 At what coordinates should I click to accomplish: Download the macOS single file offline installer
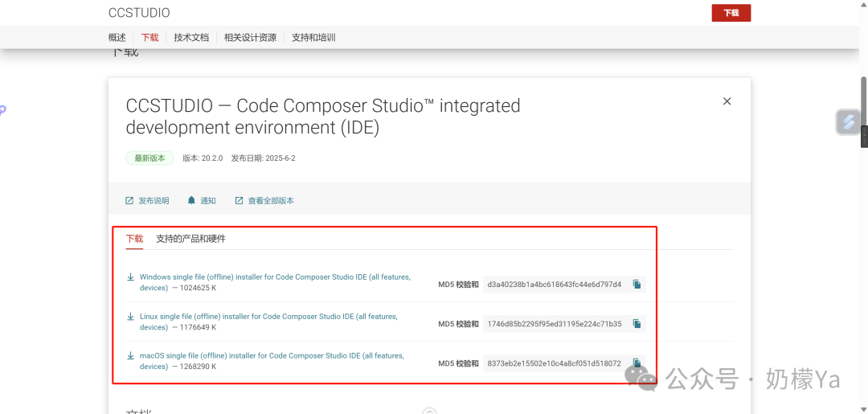[x=272, y=361]
